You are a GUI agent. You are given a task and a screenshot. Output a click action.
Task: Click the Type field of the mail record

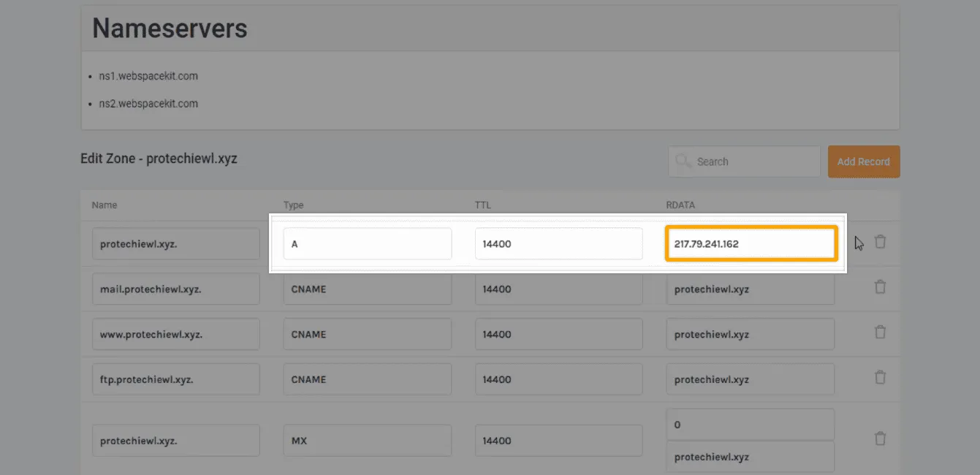(x=367, y=289)
